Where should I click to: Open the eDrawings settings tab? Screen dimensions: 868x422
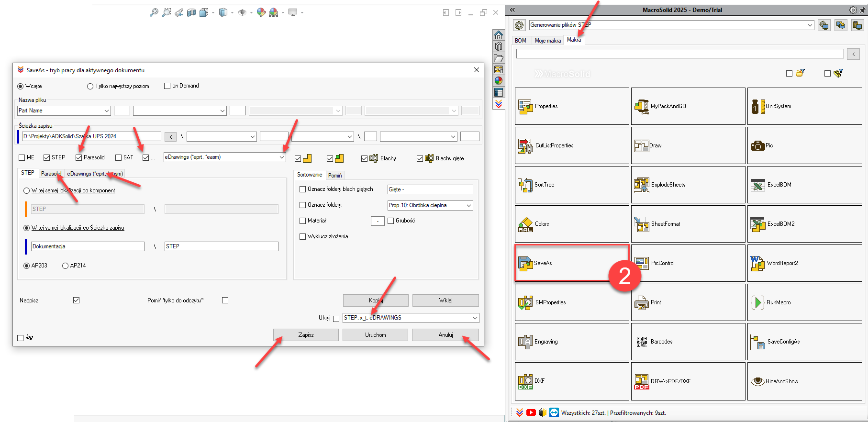click(x=95, y=174)
